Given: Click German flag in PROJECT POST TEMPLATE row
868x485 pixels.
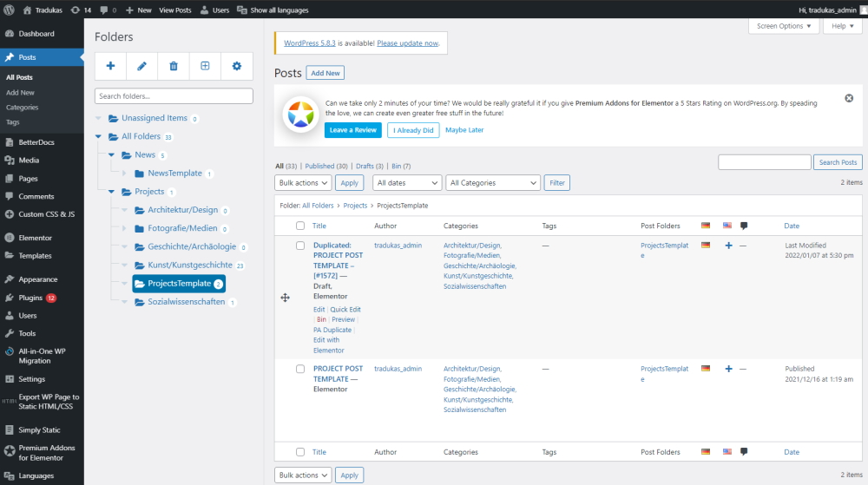Looking at the screenshot, I should 705,369.
